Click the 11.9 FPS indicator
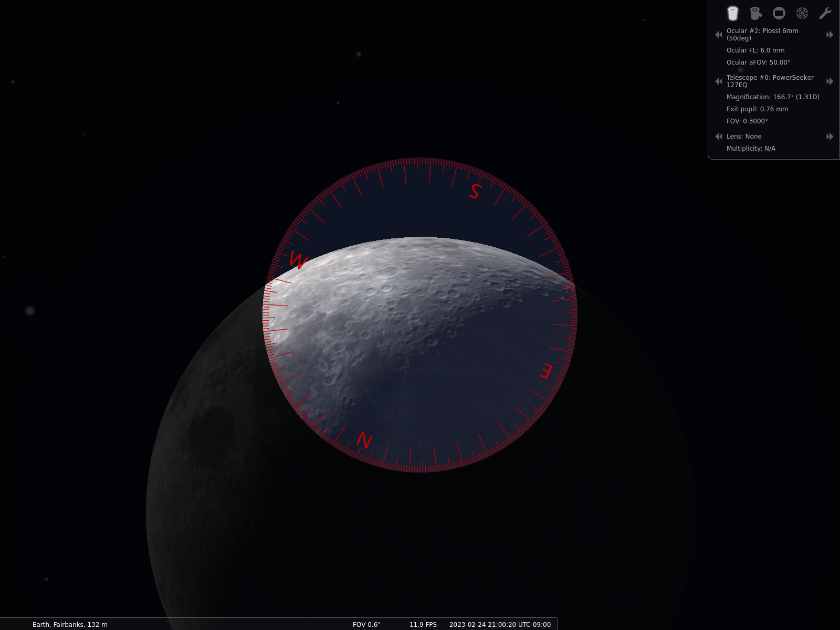 click(423, 624)
